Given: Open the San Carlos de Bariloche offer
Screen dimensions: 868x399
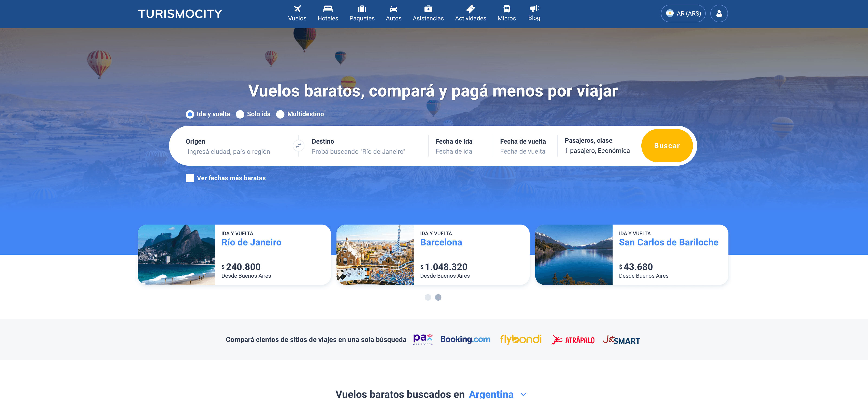Looking at the screenshot, I should tap(668, 242).
